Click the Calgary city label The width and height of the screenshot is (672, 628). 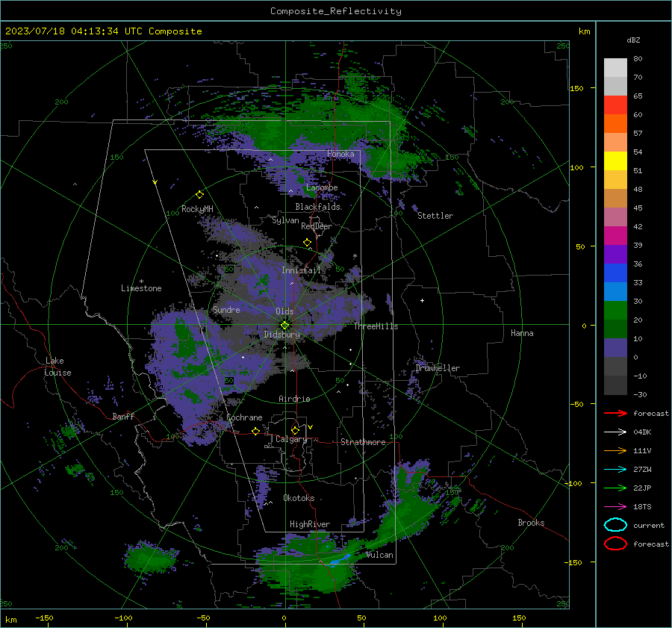pyautogui.click(x=291, y=439)
